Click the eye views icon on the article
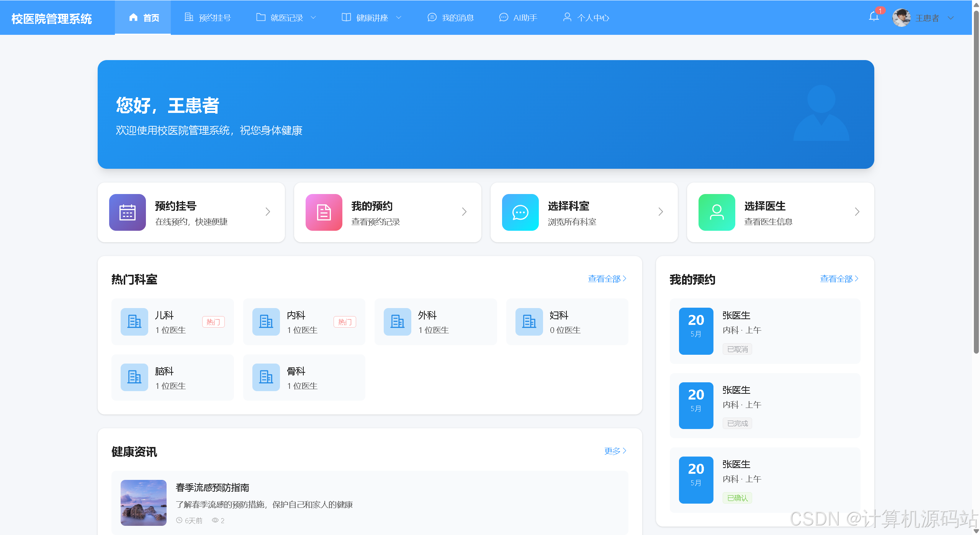This screenshot has height=535, width=980. tap(215, 520)
